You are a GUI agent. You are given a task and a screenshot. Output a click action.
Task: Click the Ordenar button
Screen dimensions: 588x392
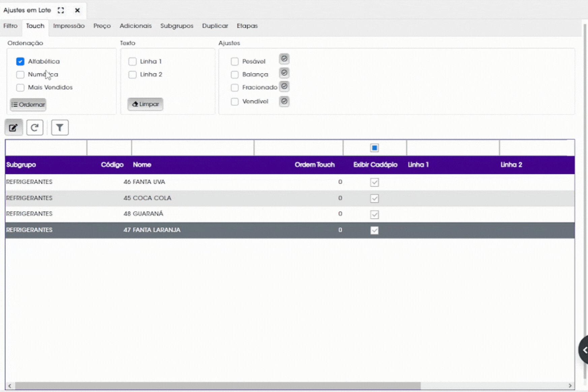(28, 104)
